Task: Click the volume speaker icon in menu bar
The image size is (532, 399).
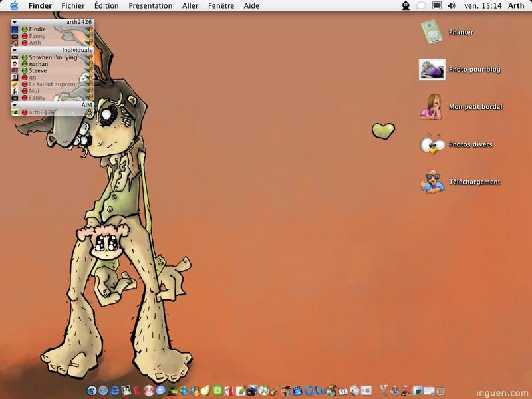Action: click(452, 5)
